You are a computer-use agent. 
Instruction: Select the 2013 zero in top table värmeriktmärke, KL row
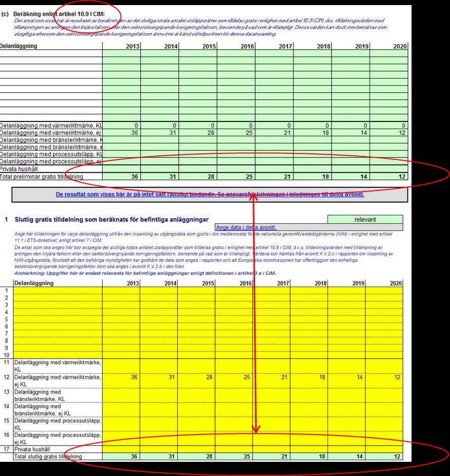pyautogui.click(x=136, y=126)
